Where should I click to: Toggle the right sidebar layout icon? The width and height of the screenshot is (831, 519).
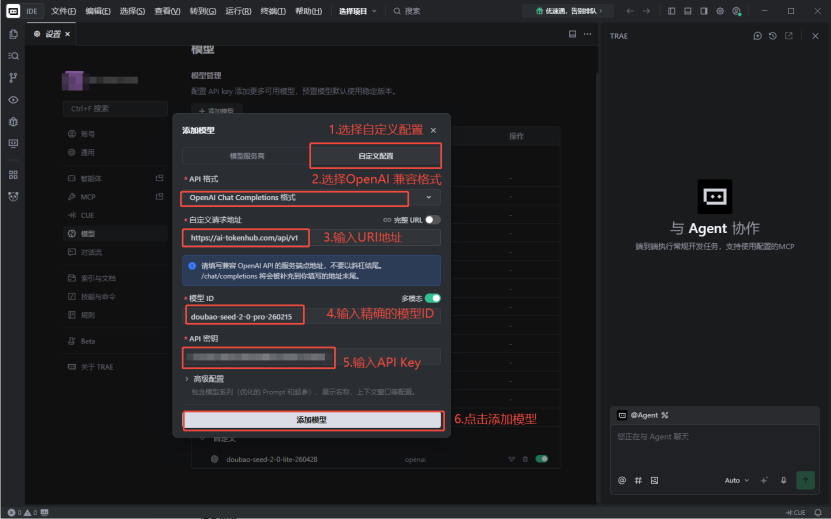click(704, 11)
